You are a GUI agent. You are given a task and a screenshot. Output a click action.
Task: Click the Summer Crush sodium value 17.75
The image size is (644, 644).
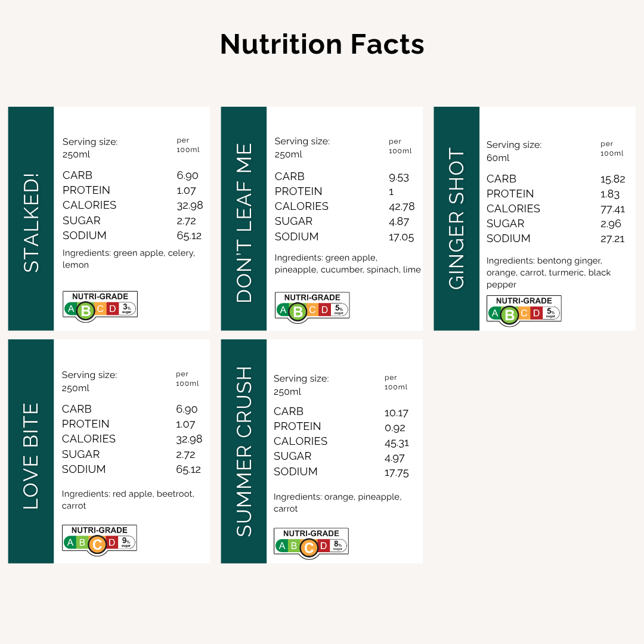click(397, 473)
